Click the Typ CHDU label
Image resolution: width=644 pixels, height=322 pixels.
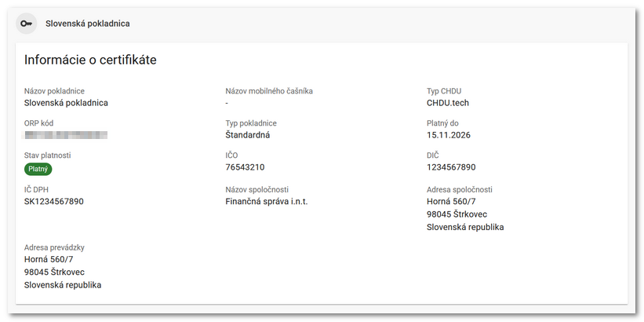click(444, 91)
